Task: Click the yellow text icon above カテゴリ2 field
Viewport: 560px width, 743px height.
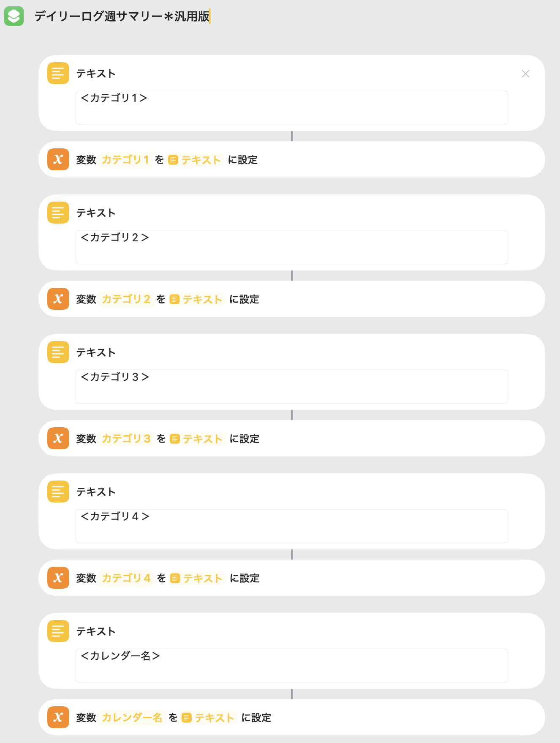Action: click(x=58, y=213)
